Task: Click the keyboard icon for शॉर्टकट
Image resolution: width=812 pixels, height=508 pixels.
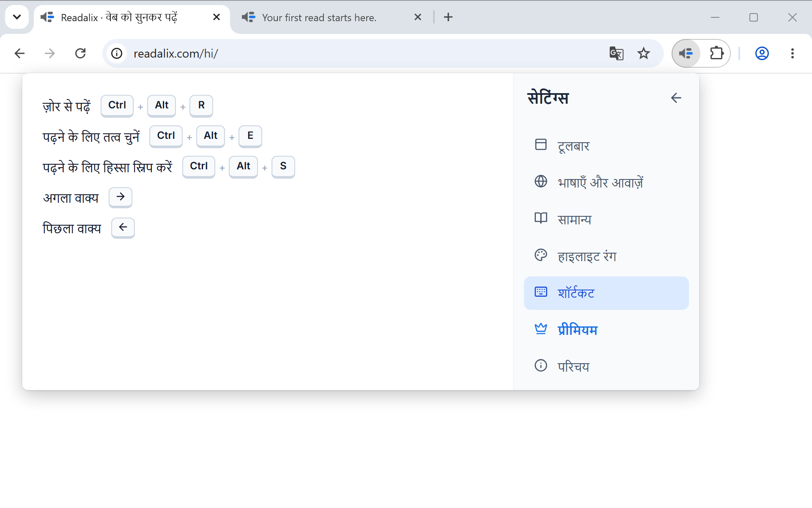Action: (540, 292)
